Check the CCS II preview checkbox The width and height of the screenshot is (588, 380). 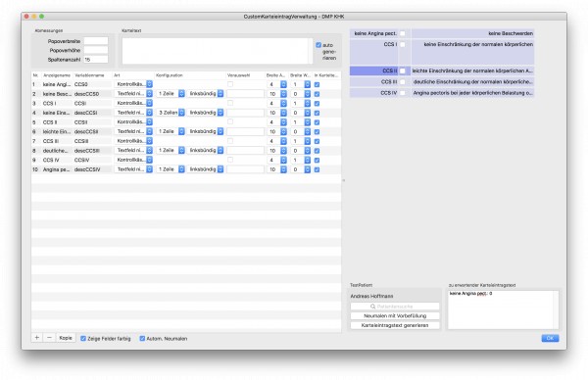click(x=403, y=71)
